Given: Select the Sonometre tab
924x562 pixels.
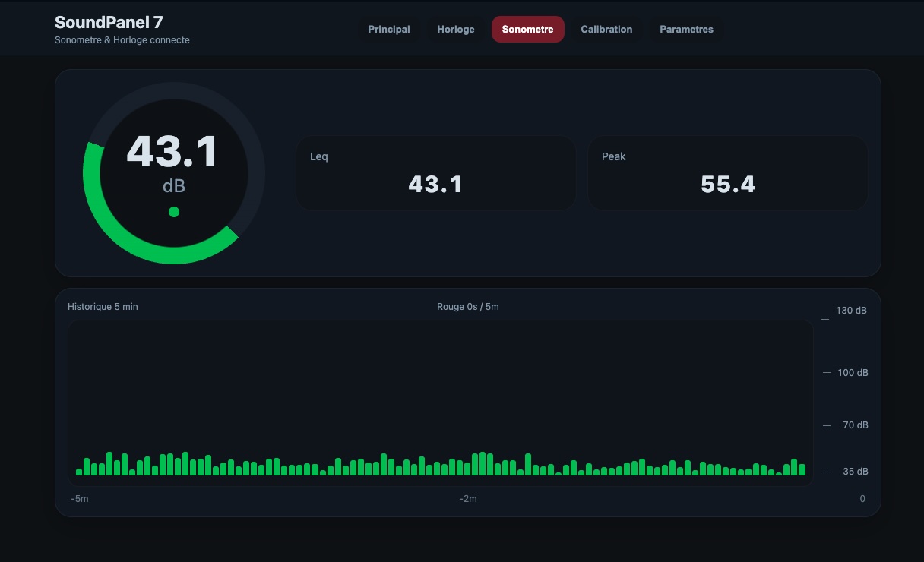Looking at the screenshot, I should (x=528, y=30).
